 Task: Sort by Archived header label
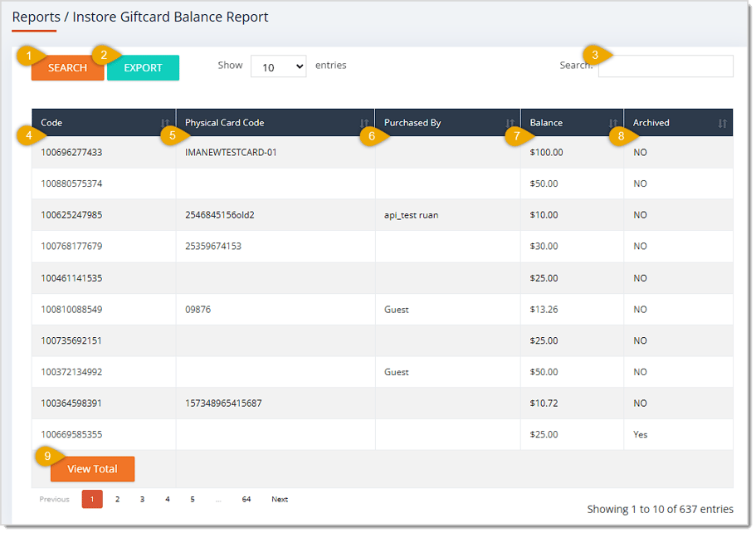pos(651,123)
